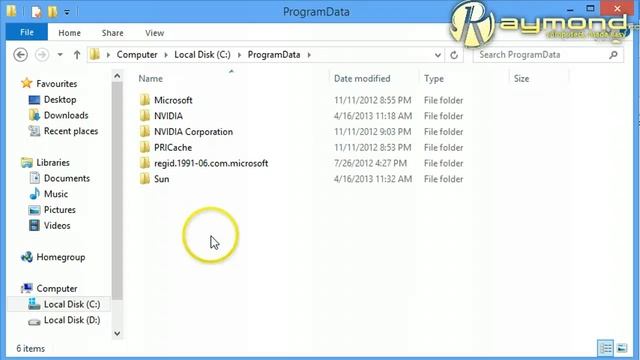Image resolution: width=640 pixels, height=360 pixels.
Task: Open Favourites in the navigation pane
Action: [56, 84]
